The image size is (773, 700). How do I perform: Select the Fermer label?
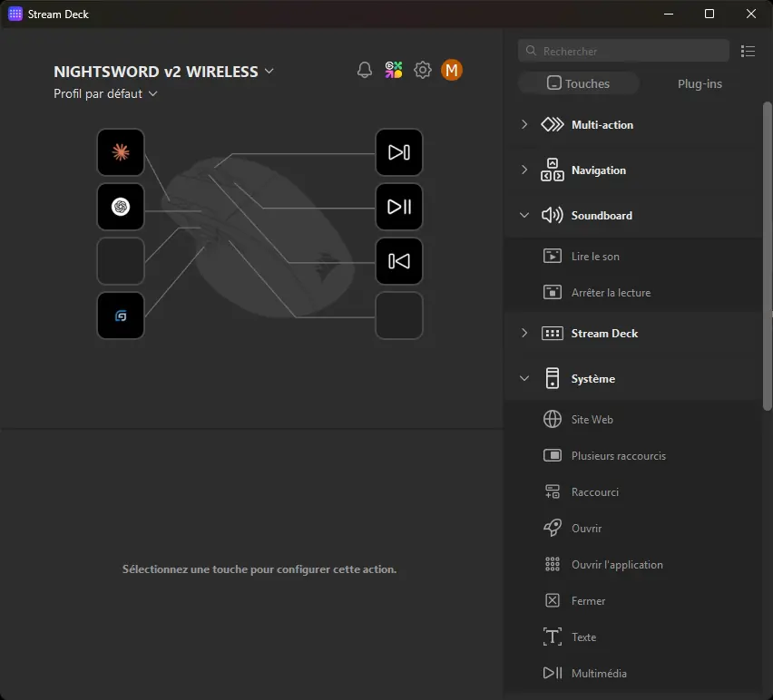[x=588, y=600]
